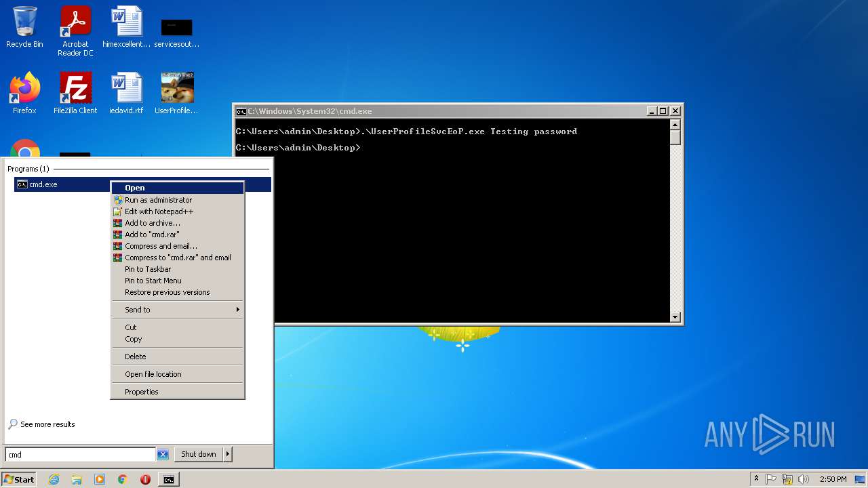The image size is (868, 488).
Task: Click the Chrome taskbar icon
Action: [x=123, y=479]
